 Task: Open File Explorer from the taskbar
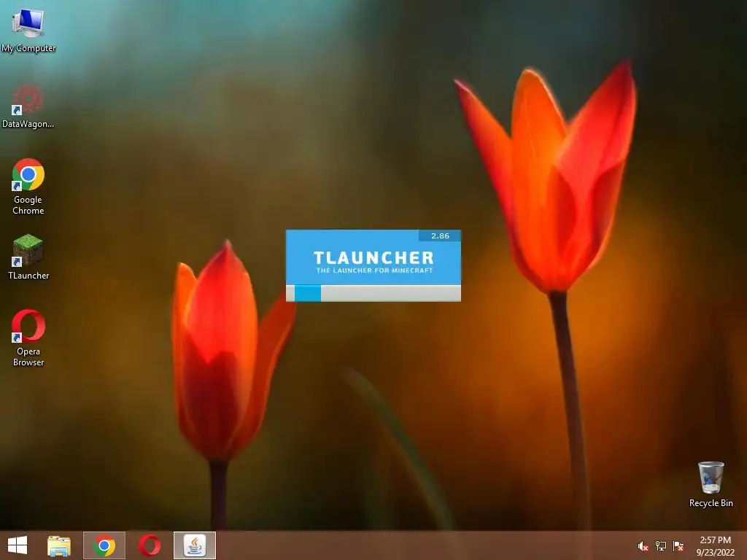(x=59, y=545)
